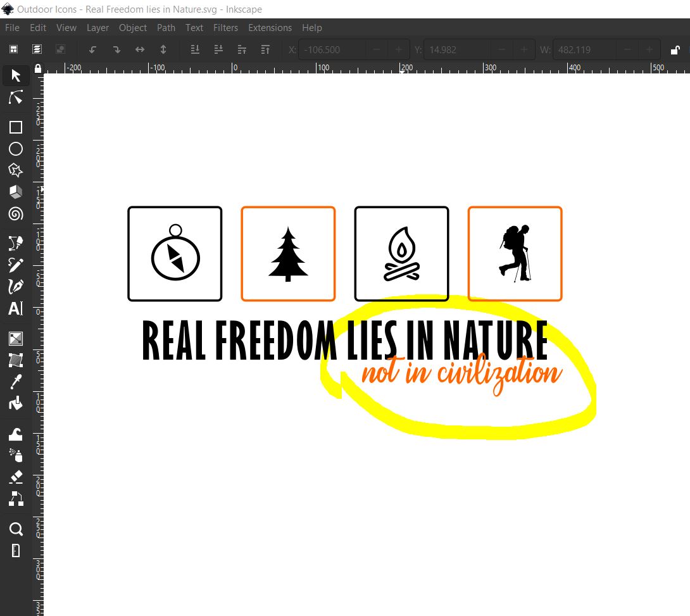This screenshot has width=690, height=616.
Task: Pick the Rectangle tool
Action: coord(16,127)
